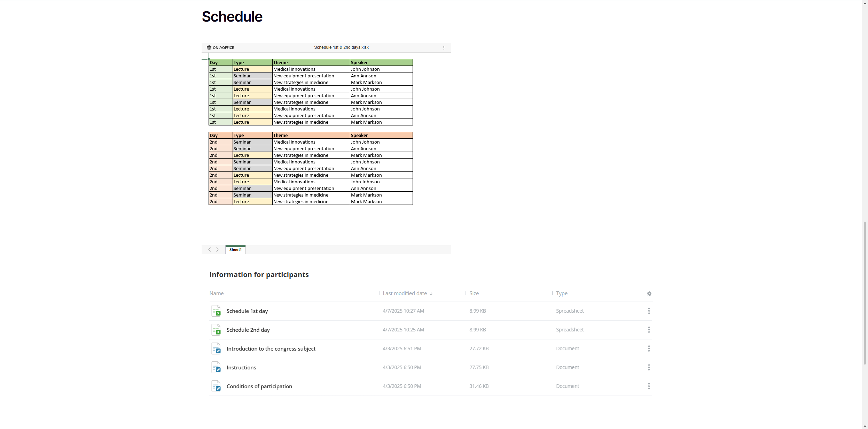The height and width of the screenshot is (429, 868).
Task: Open the embedded spreadsheet three-dot menu
Action: click(444, 48)
